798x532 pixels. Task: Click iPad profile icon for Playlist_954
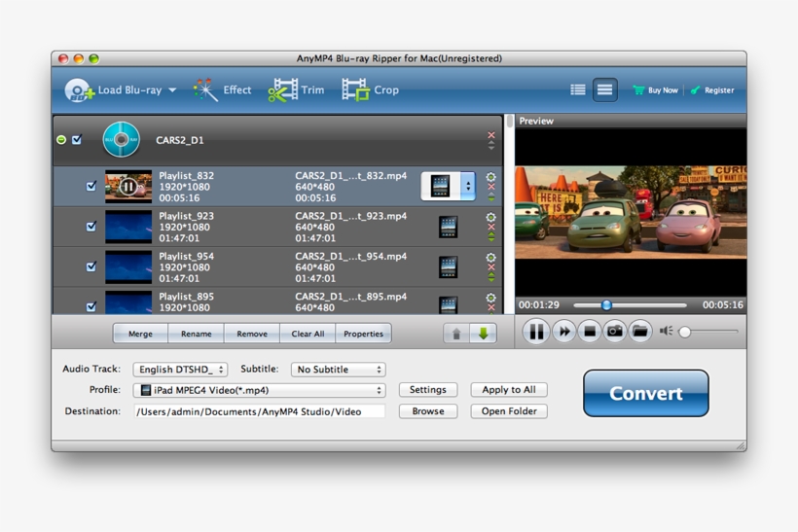pos(448,267)
